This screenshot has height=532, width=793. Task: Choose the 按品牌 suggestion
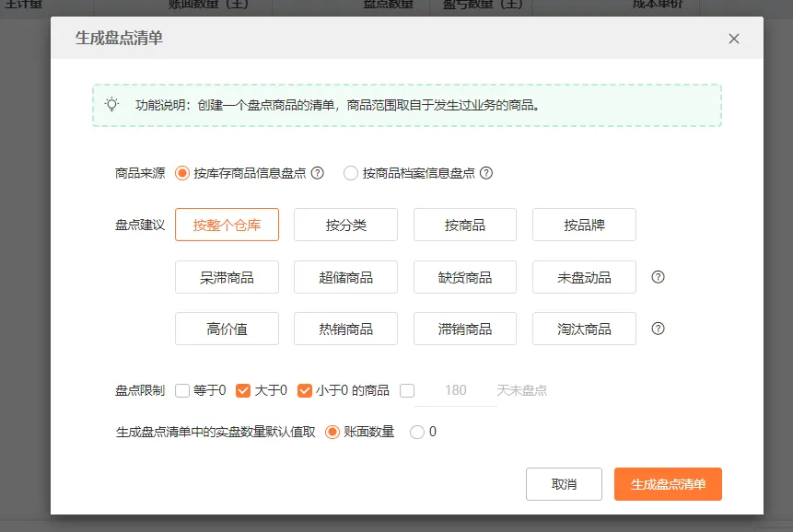tap(584, 225)
